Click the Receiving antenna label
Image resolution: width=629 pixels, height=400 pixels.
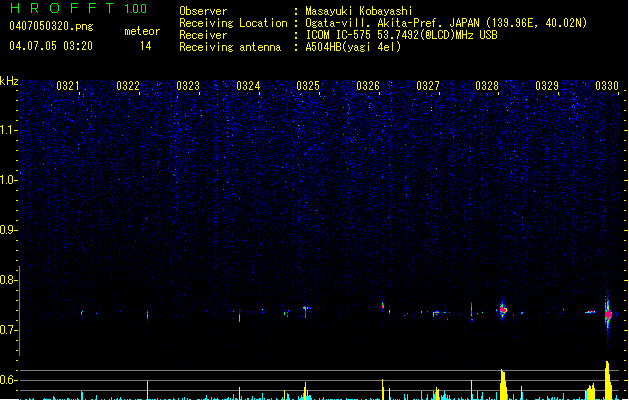click(x=230, y=47)
